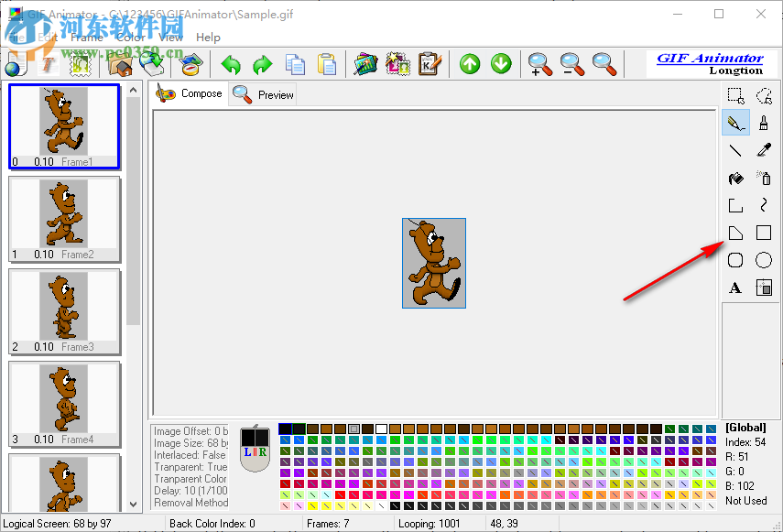Click the Zoom In magnifier icon

[x=540, y=65]
